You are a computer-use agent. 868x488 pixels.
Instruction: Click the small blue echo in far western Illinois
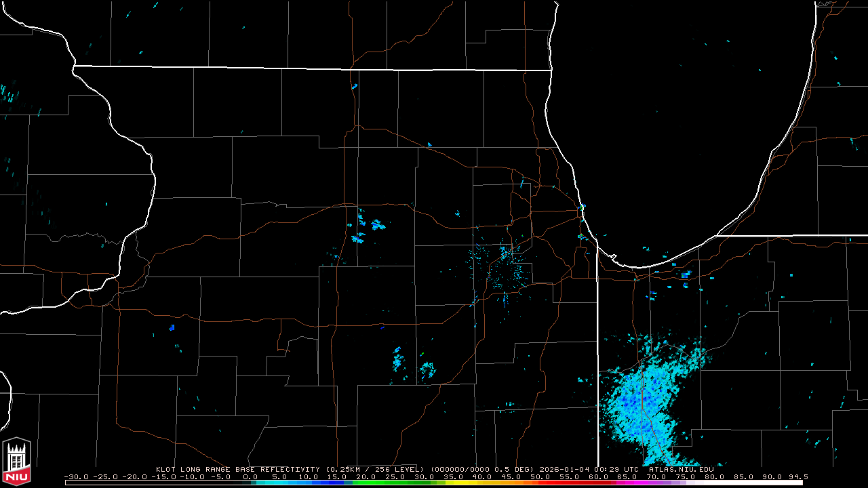(172, 328)
